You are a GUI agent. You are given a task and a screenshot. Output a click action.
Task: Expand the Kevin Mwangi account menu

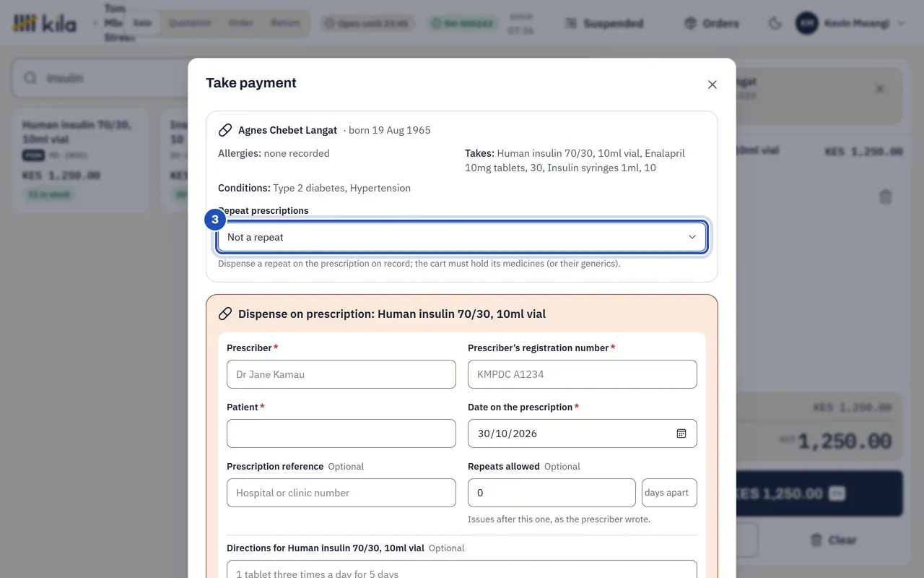[850, 23]
